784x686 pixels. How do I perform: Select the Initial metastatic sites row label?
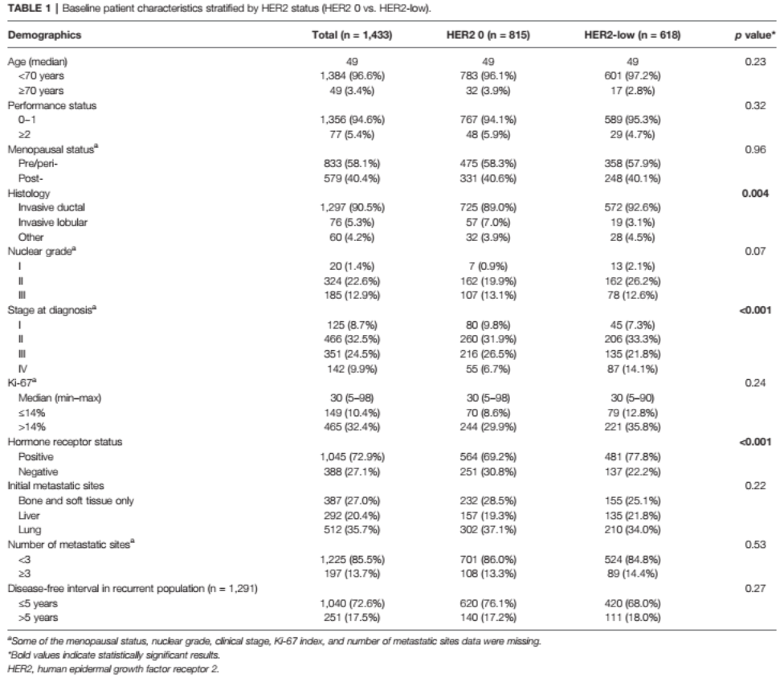coord(56,484)
